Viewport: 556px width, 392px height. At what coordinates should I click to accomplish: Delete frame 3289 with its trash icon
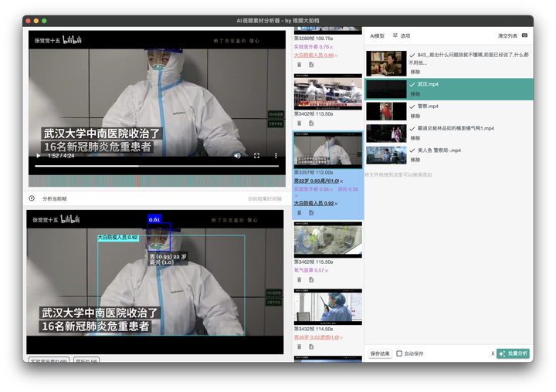pos(300,65)
